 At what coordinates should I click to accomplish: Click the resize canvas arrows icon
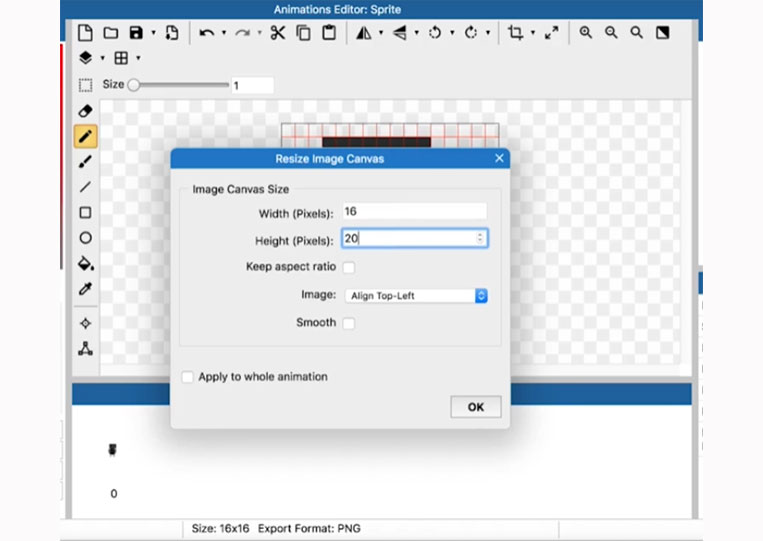pyautogui.click(x=551, y=33)
